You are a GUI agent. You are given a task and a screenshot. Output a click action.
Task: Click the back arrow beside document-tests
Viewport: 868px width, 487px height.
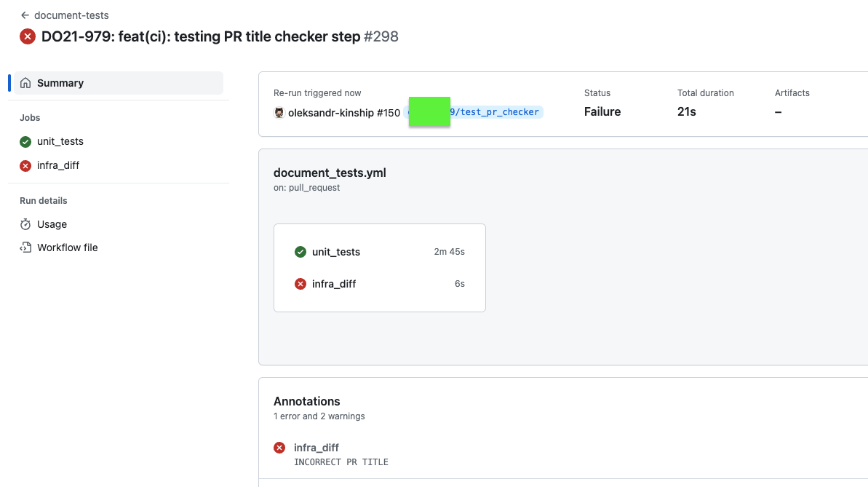[24, 15]
